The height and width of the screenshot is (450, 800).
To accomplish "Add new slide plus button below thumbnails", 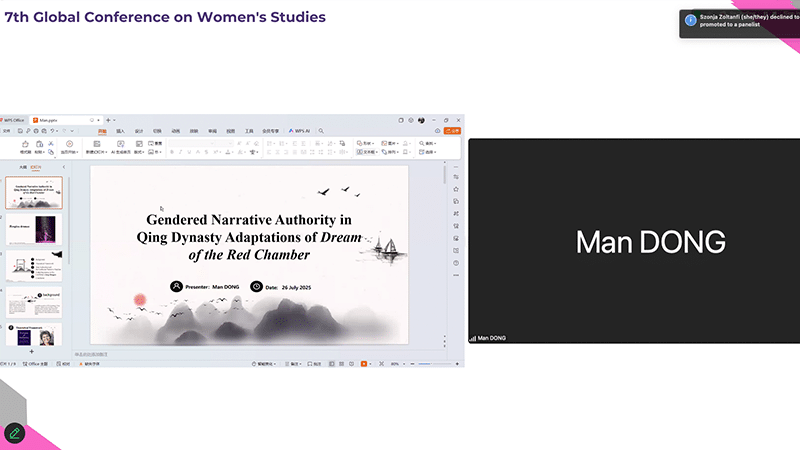I will tap(32, 352).
